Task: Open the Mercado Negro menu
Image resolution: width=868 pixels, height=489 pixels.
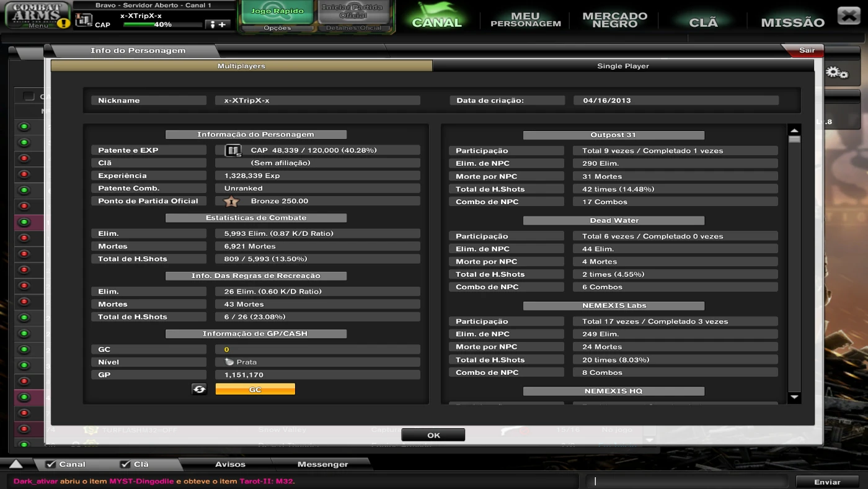Action: pos(614,20)
